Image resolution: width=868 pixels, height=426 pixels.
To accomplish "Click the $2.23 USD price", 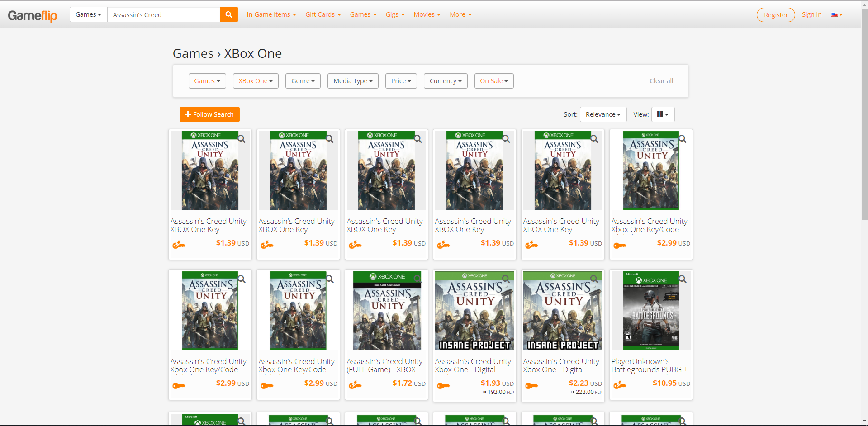I will point(585,383).
